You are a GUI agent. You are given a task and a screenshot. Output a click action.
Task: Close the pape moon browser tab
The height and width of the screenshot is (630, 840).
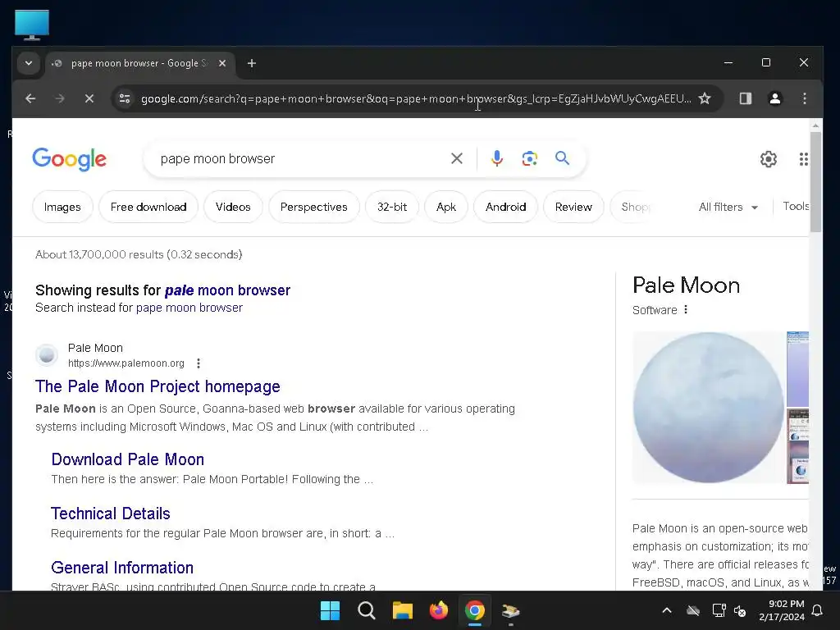tap(222, 63)
